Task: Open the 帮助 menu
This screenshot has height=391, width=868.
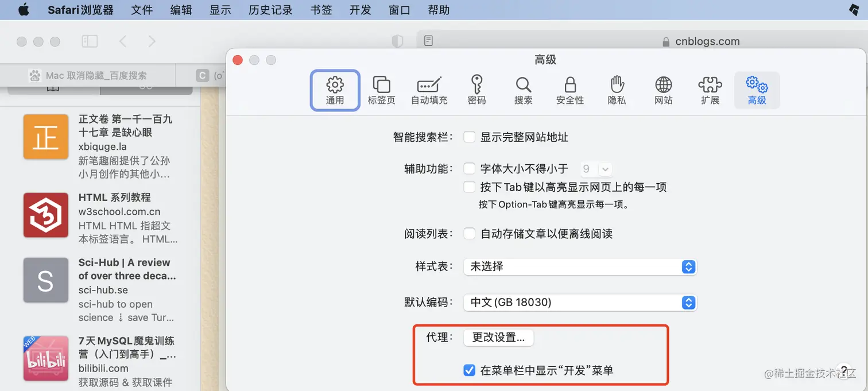Action: [x=439, y=10]
